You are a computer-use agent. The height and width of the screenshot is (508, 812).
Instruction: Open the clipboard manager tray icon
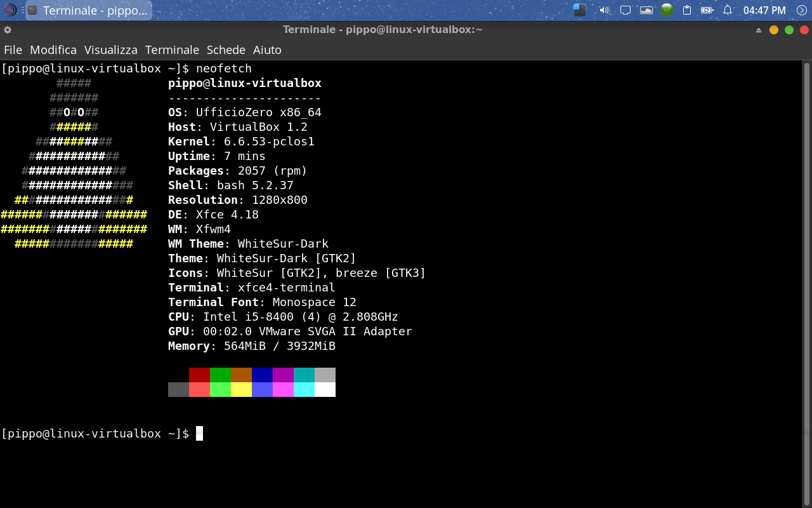(x=687, y=10)
